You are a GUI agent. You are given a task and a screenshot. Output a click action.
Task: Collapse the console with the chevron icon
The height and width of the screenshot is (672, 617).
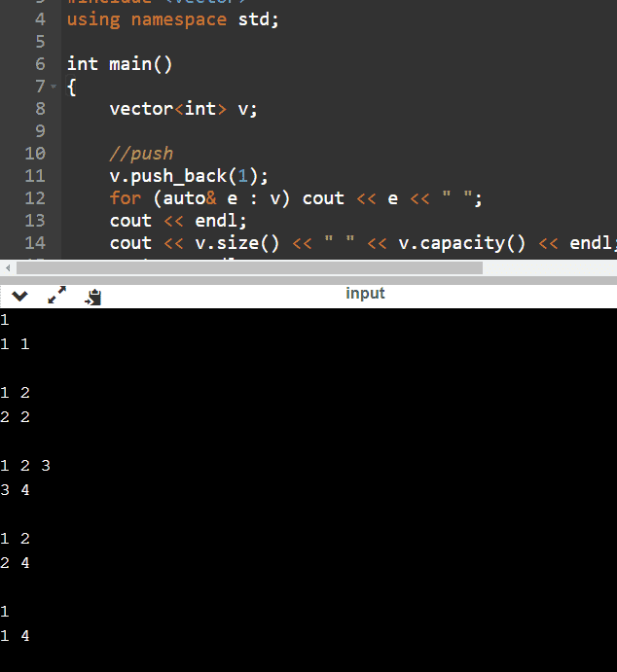coord(19,296)
